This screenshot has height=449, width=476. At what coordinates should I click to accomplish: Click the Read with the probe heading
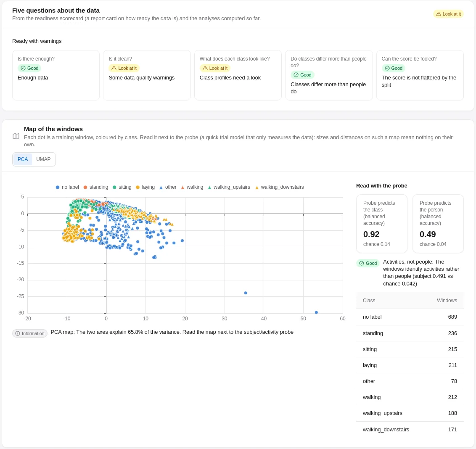click(381, 186)
